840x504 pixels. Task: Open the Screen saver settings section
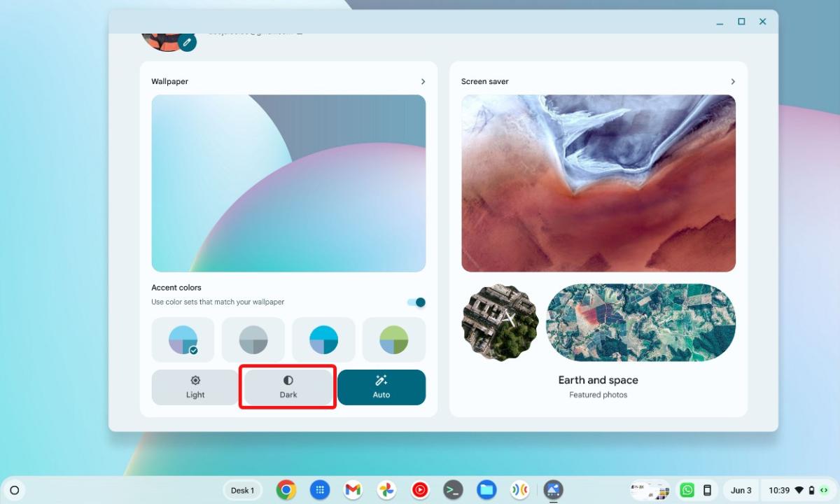point(733,81)
